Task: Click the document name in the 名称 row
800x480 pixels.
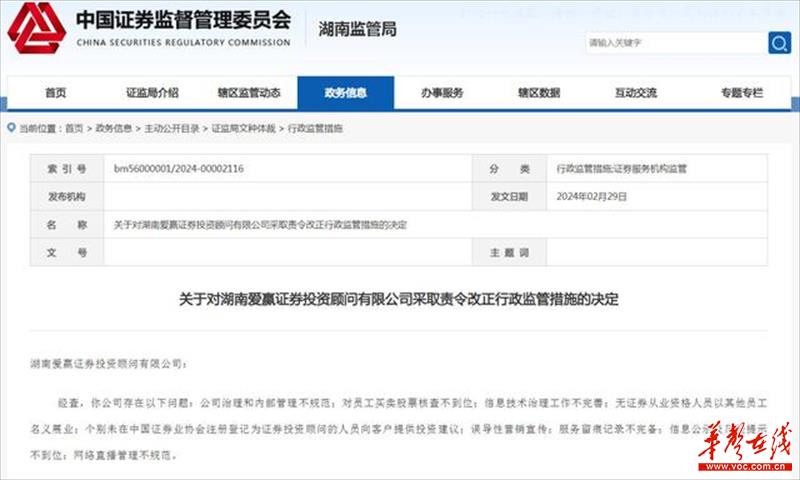Action: pyautogui.click(x=260, y=224)
